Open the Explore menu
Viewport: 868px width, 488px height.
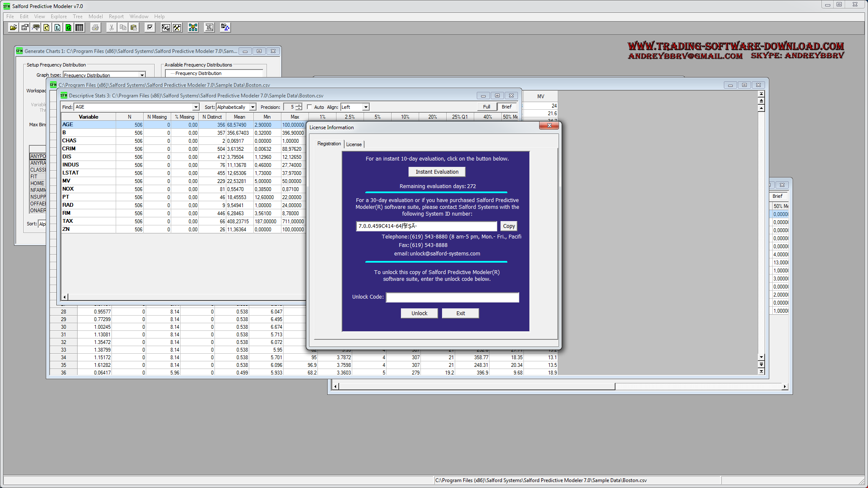tap(58, 17)
